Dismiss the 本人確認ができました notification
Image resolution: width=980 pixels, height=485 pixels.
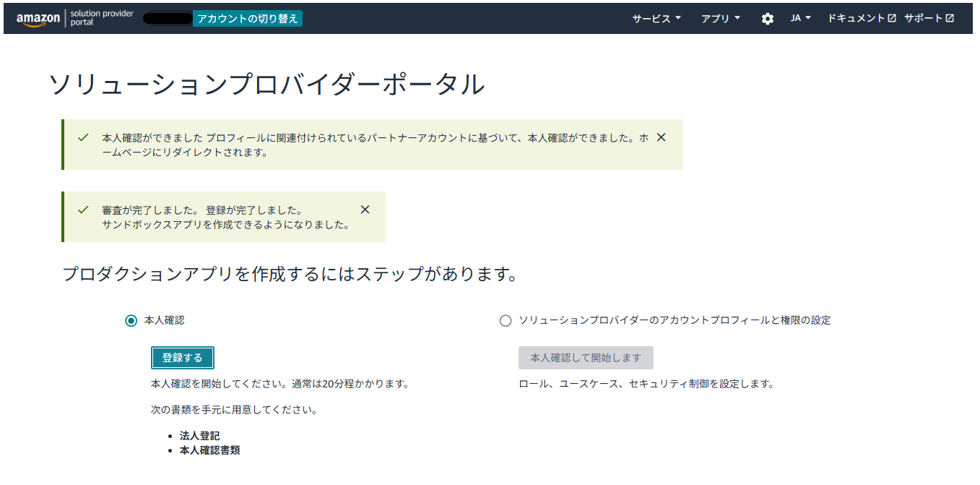tap(661, 137)
